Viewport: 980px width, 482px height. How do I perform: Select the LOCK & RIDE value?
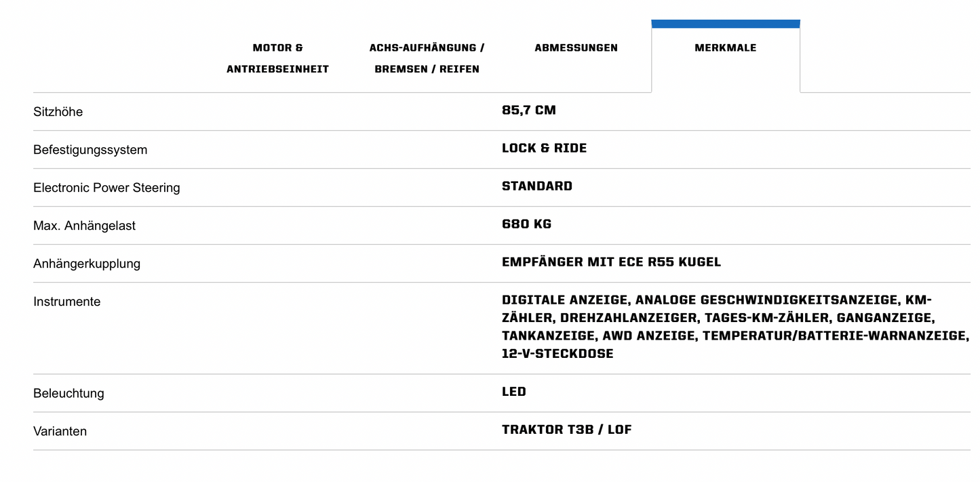545,148
